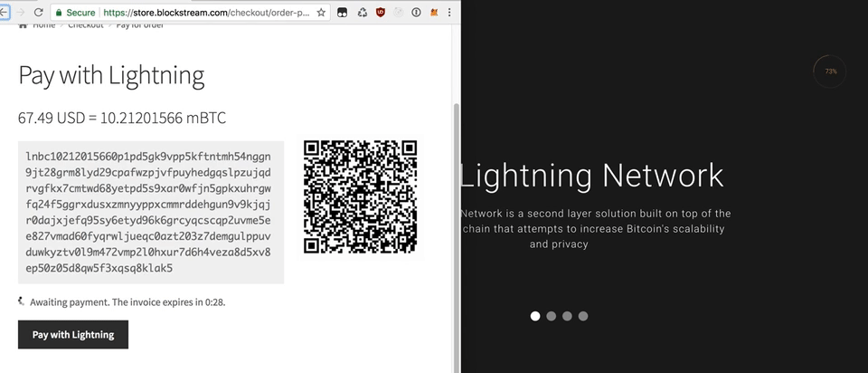The image size is (868, 373).
Task: Select the first carousel dot
Action: pos(535,316)
